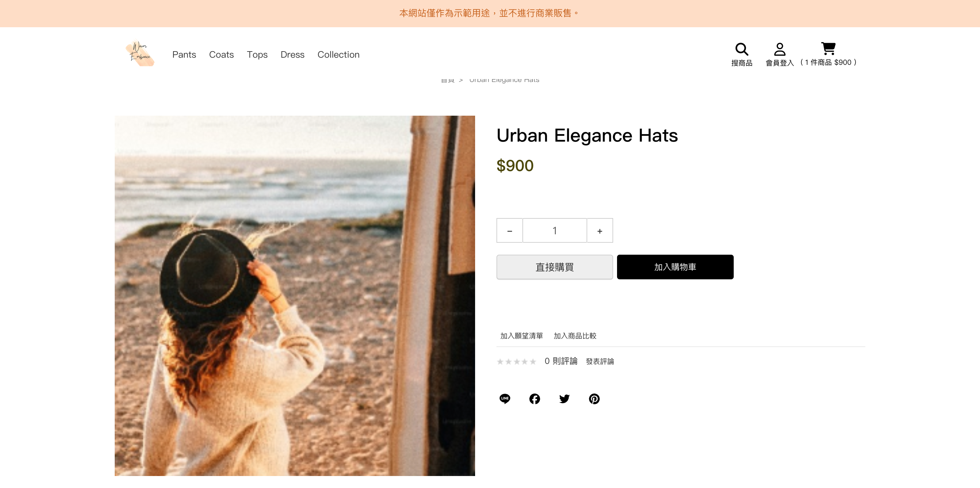Screen dimensions: 980x488
Task: Click the 加入願望清單 wishlist link
Action: pos(521,336)
